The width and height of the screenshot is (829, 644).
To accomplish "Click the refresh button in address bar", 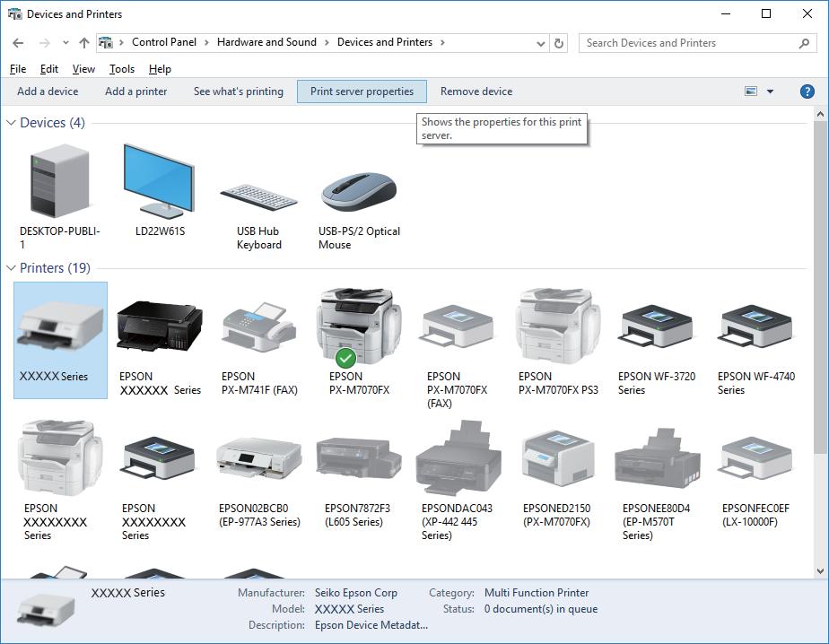I will (x=559, y=43).
